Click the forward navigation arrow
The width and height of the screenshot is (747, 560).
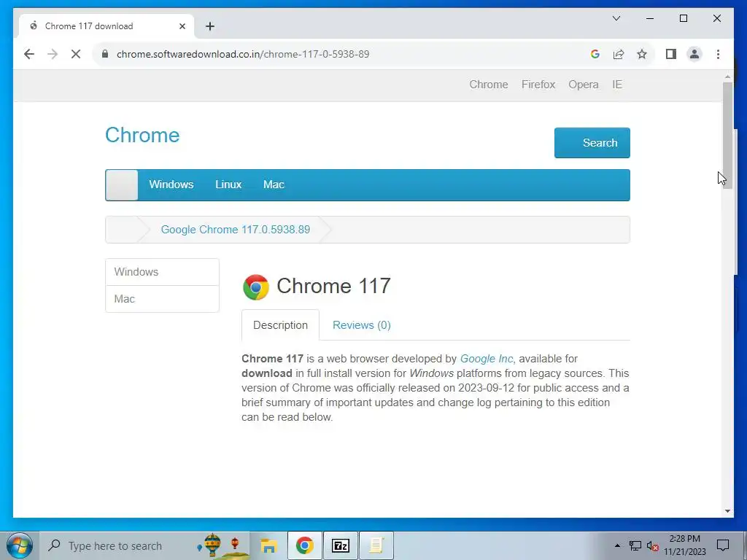53,54
